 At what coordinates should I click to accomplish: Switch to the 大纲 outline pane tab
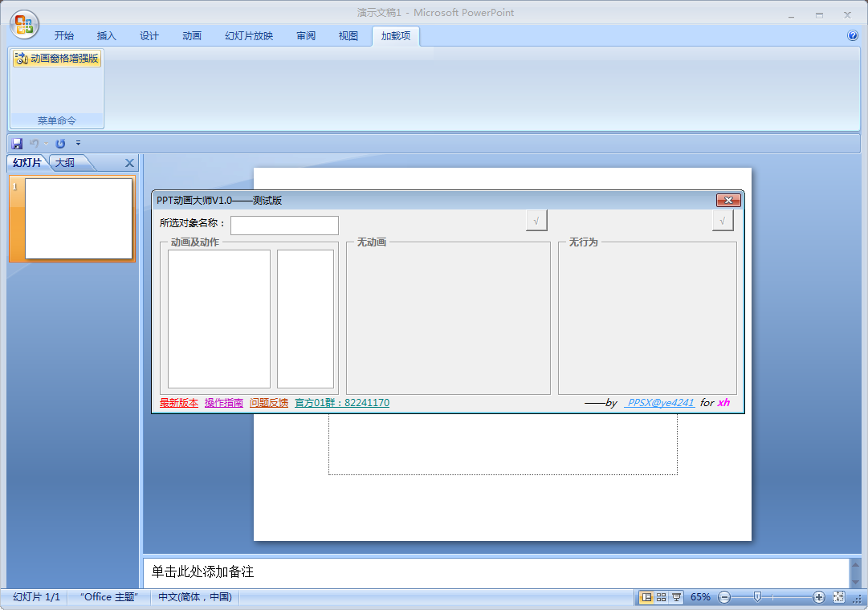click(x=65, y=163)
